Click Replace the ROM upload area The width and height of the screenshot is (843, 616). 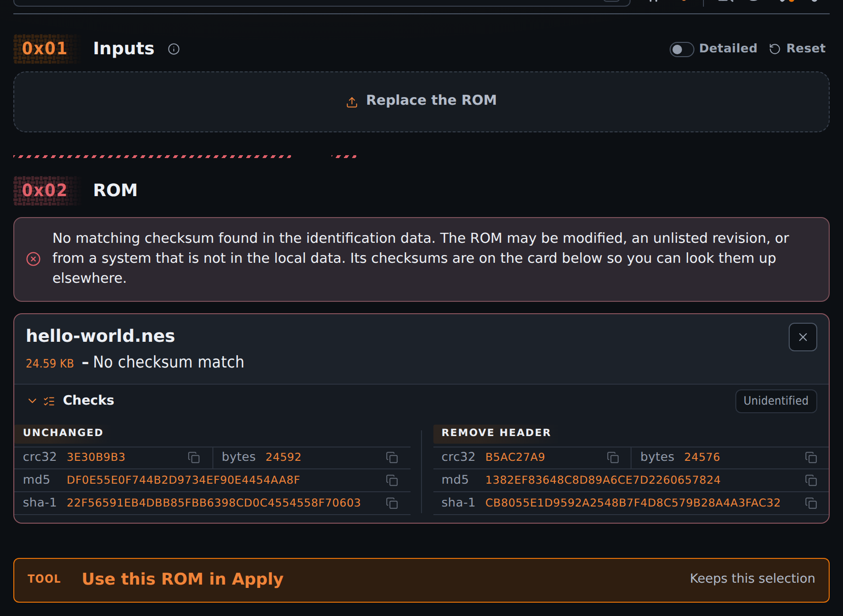point(421,102)
